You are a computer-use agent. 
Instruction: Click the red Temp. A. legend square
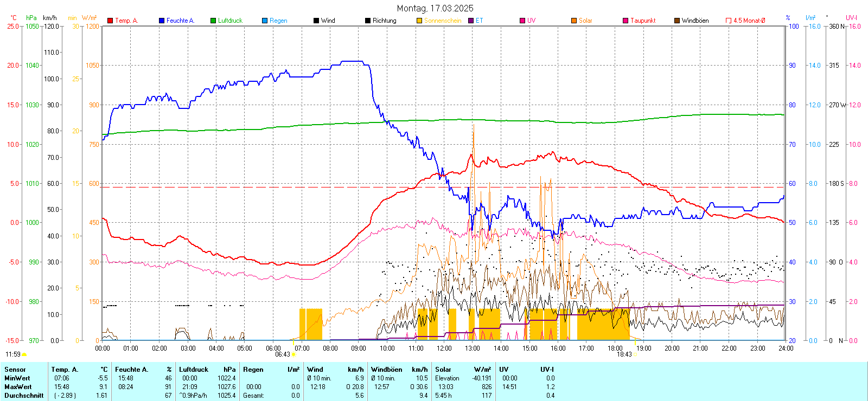[x=110, y=21]
